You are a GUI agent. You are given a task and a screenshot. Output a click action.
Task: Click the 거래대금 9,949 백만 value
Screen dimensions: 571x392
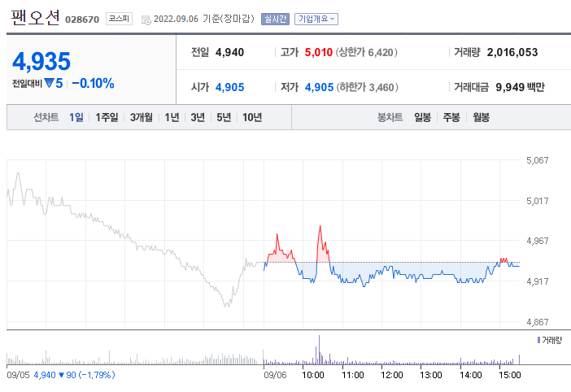point(520,87)
